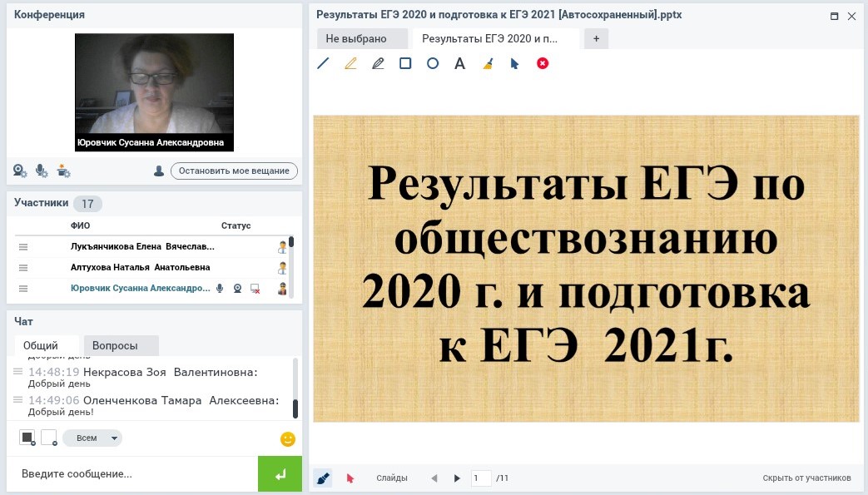Close the presentation panel
868x495 pixels.
[852, 16]
